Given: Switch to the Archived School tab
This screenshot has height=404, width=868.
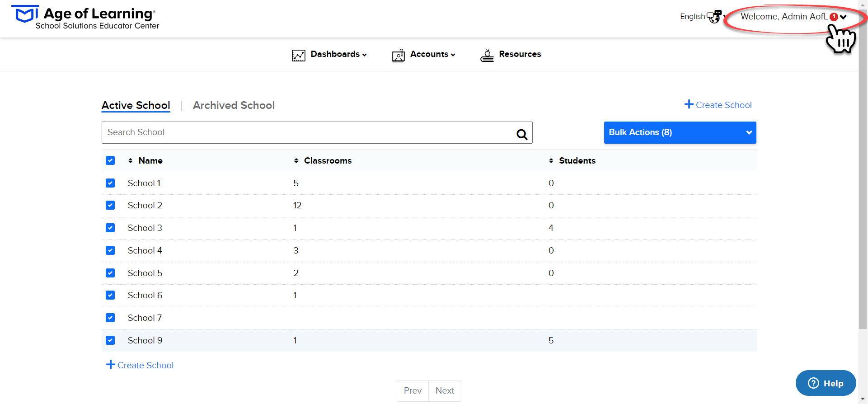Looking at the screenshot, I should [234, 105].
